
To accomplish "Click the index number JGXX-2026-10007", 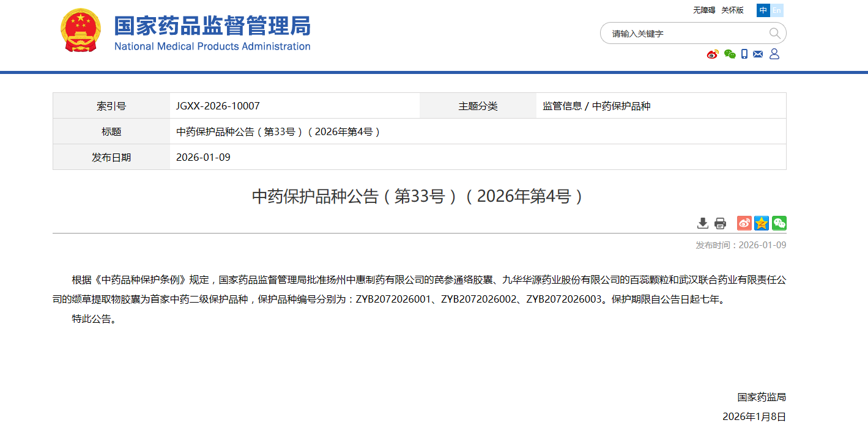I will pyautogui.click(x=218, y=106).
